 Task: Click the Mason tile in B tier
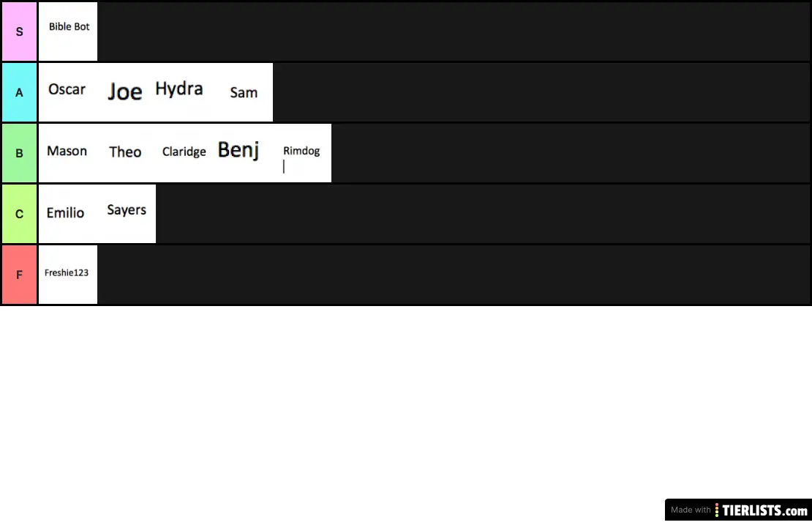(x=68, y=153)
